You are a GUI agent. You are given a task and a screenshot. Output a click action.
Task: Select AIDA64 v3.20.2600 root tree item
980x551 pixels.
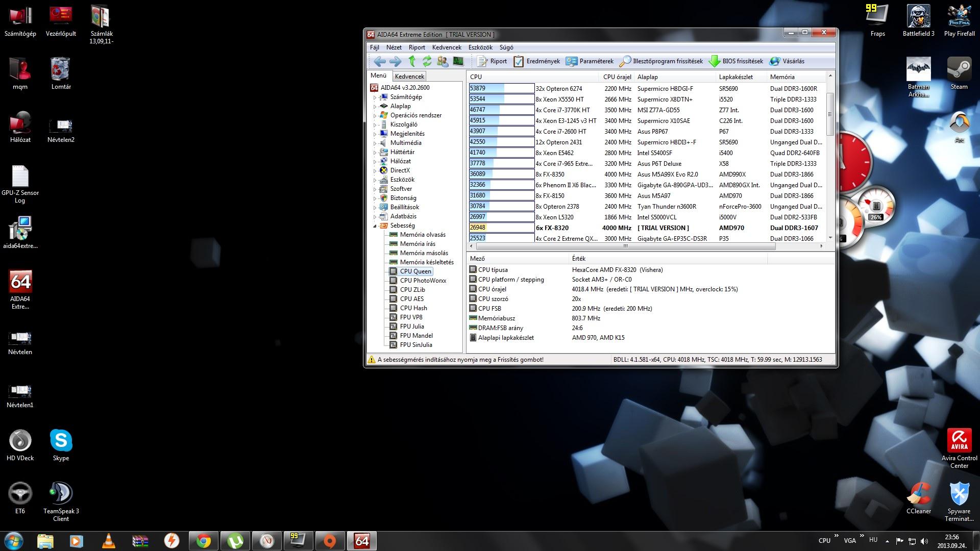tap(405, 88)
